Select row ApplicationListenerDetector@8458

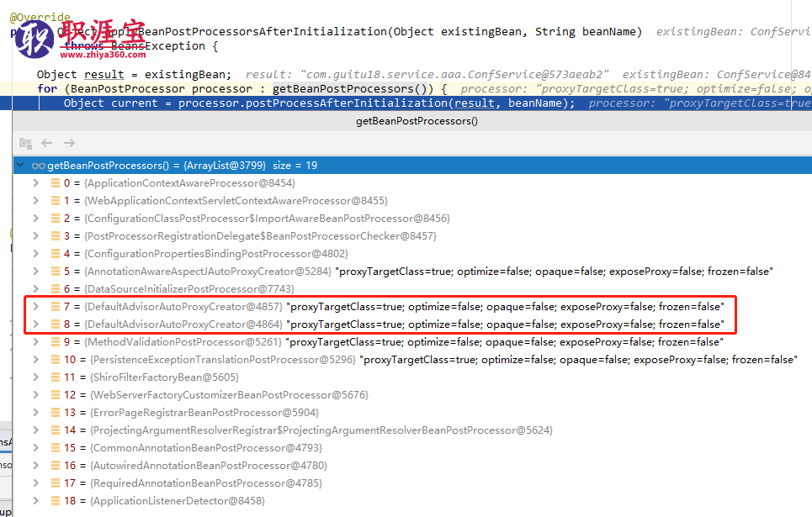click(x=412, y=500)
